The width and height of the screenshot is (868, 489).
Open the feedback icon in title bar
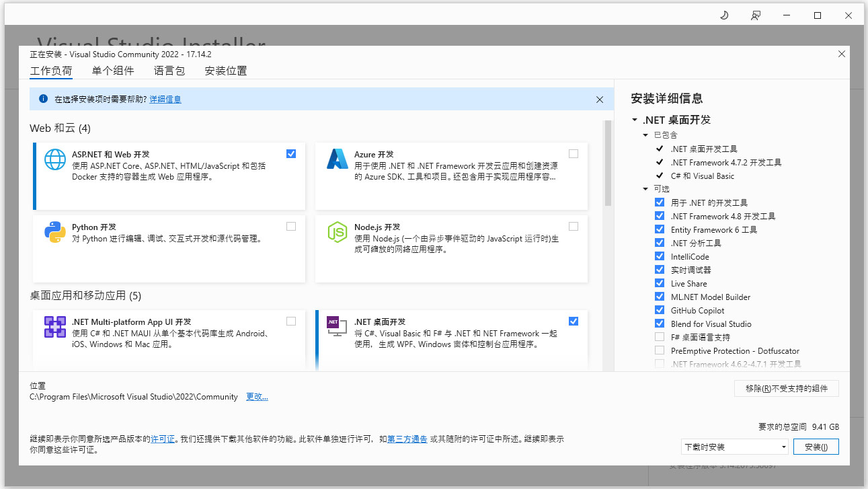coord(756,15)
